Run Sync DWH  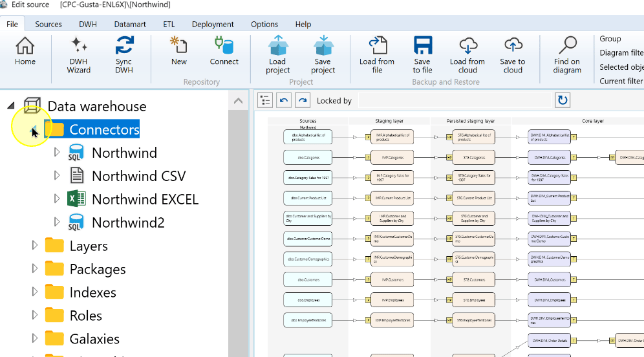(x=123, y=55)
